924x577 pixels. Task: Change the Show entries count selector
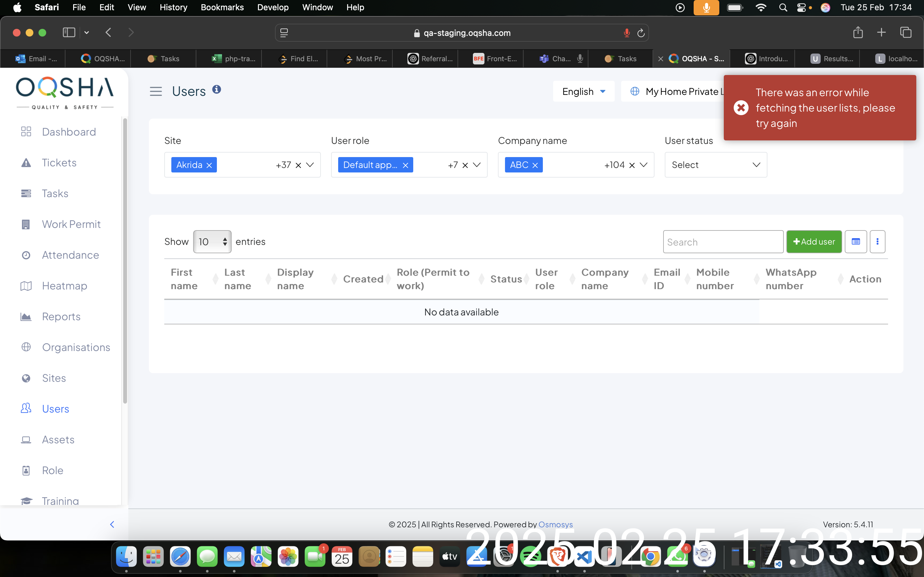point(212,242)
